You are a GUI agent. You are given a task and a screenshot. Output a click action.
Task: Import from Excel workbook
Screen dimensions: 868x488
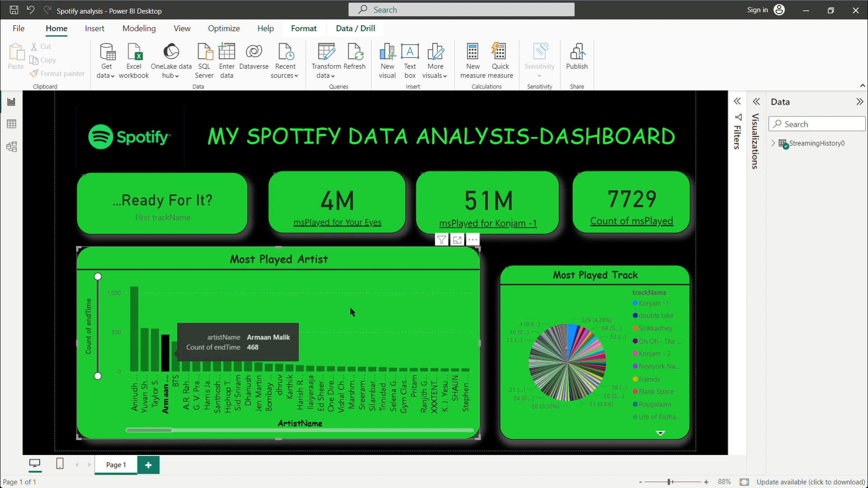click(134, 61)
